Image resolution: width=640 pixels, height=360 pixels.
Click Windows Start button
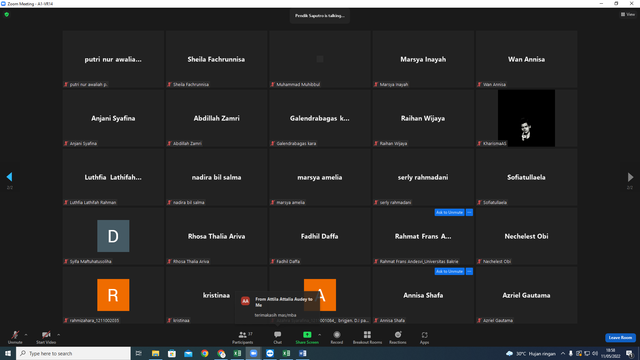pyautogui.click(x=8, y=353)
